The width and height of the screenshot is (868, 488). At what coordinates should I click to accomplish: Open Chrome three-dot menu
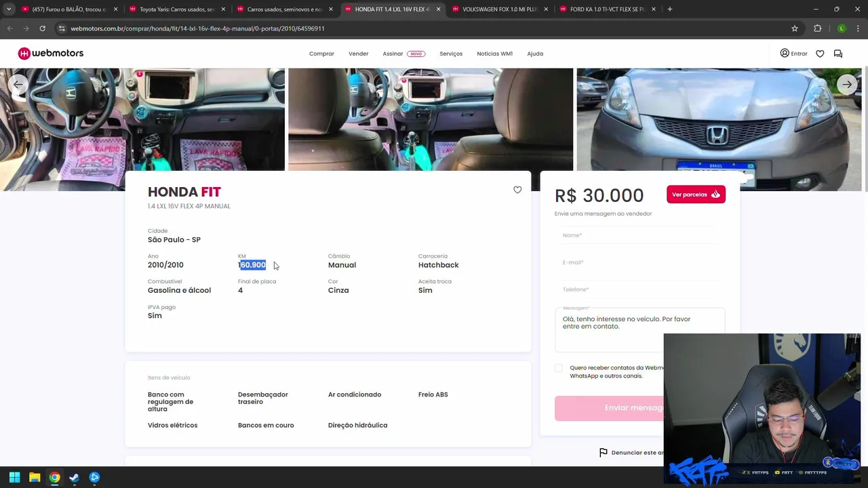pos(858,28)
